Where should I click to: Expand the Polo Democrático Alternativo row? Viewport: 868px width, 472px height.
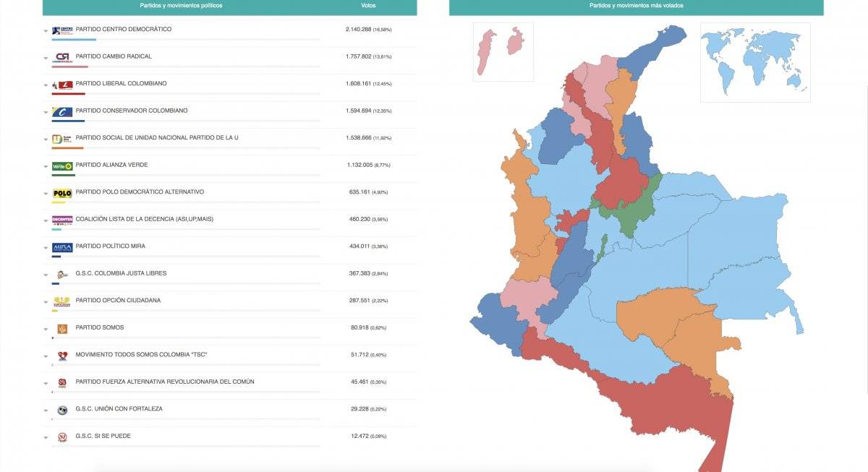pos(46,194)
